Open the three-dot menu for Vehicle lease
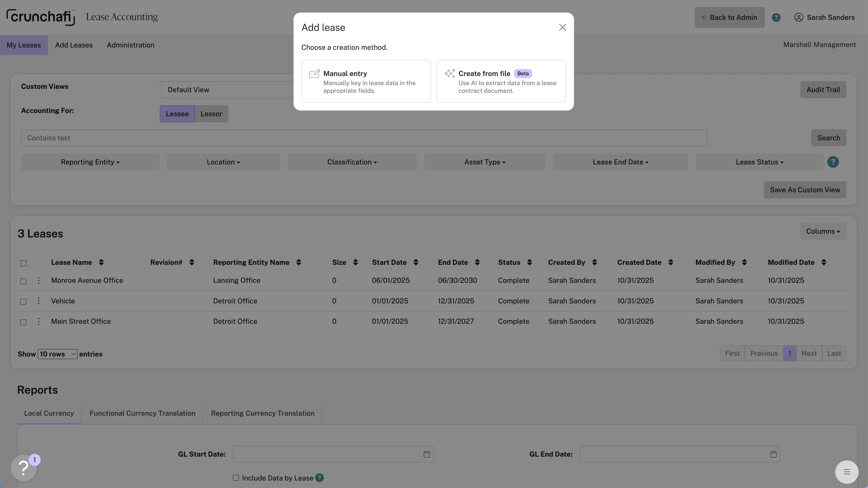This screenshot has height=488, width=868. coord(39,301)
